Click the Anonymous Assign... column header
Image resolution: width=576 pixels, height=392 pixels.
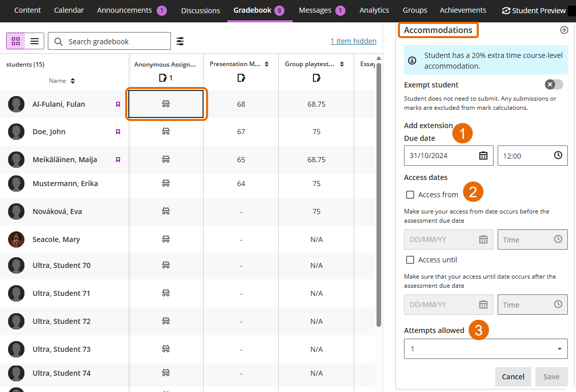(165, 64)
